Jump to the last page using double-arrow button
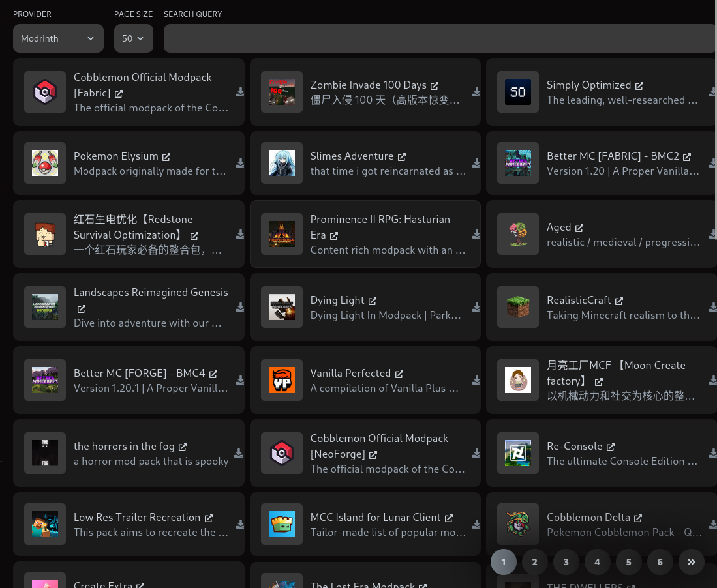Screen dimensions: 717x588 [x=691, y=561]
